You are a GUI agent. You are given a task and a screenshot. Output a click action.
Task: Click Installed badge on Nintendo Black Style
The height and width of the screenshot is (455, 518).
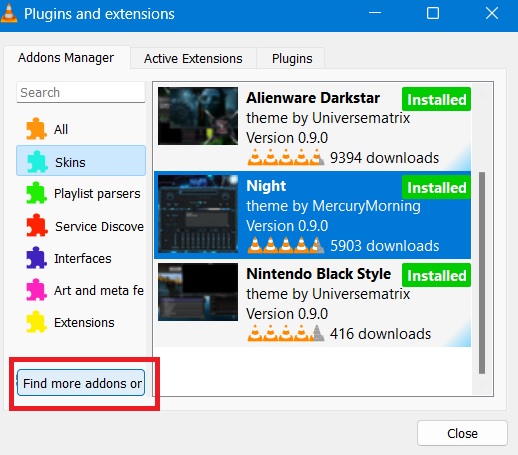[x=436, y=275]
